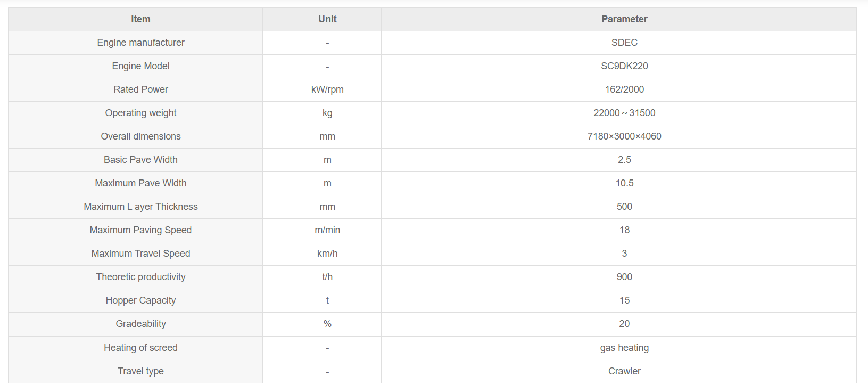The height and width of the screenshot is (392, 868).
Task: Click the Maximum Pave Width value 10.5
Action: (624, 183)
